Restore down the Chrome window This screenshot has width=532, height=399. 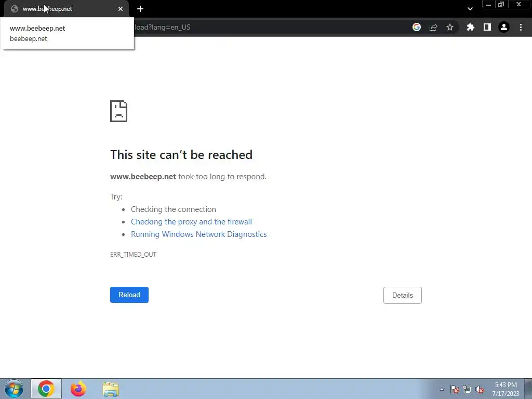pyautogui.click(x=501, y=5)
